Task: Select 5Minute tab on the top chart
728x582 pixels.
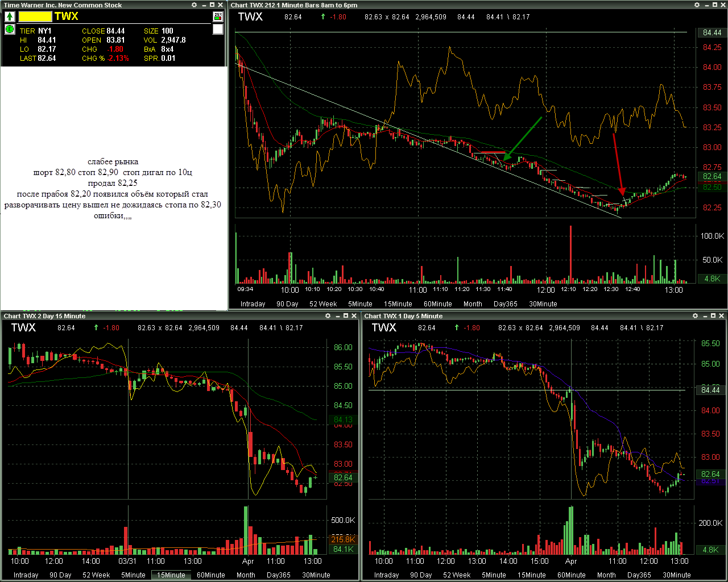Action: point(360,304)
